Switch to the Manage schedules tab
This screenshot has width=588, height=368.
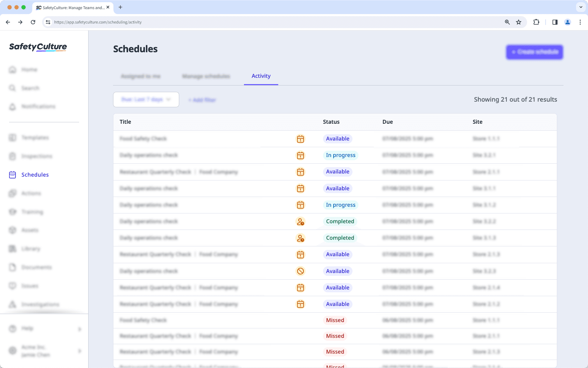pyautogui.click(x=206, y=76)
